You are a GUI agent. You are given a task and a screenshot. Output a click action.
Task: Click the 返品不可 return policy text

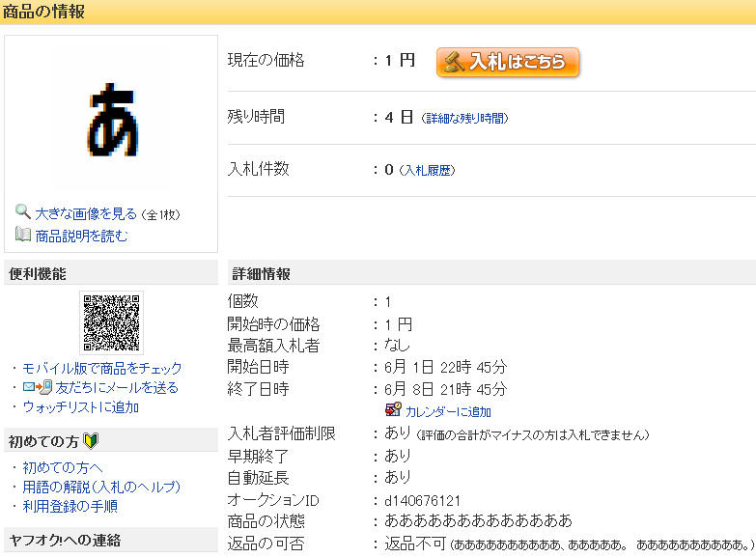pyautogui.click(x=414, y=544)
